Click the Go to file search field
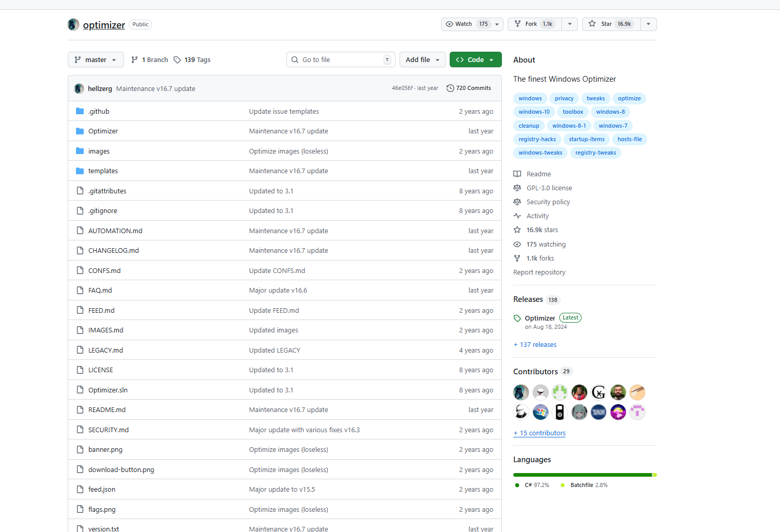Image resolution: width=780 pixels, height=532 pixels. coord(341,60)
